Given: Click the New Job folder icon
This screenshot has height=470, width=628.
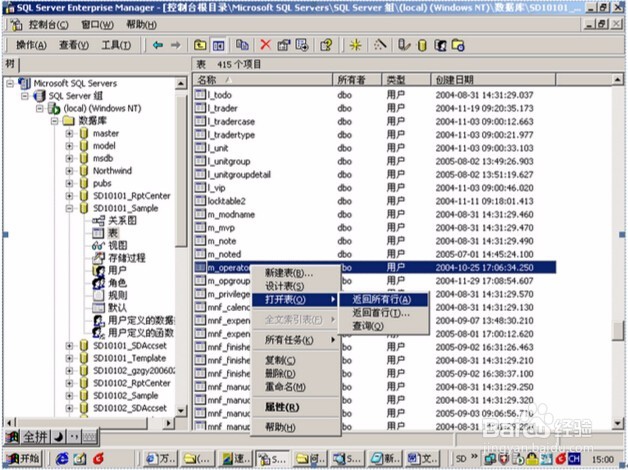Looking at the screenshot, I should [458, 45].
